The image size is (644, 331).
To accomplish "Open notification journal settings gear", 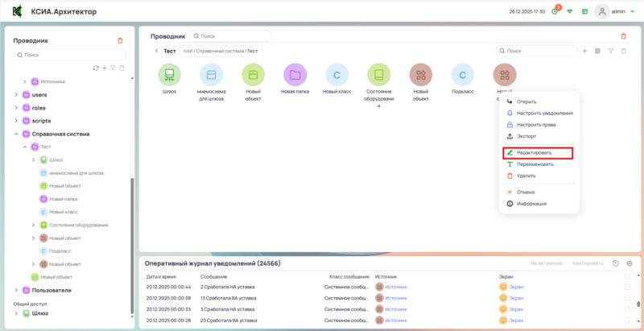I will (x=629, y=263).
